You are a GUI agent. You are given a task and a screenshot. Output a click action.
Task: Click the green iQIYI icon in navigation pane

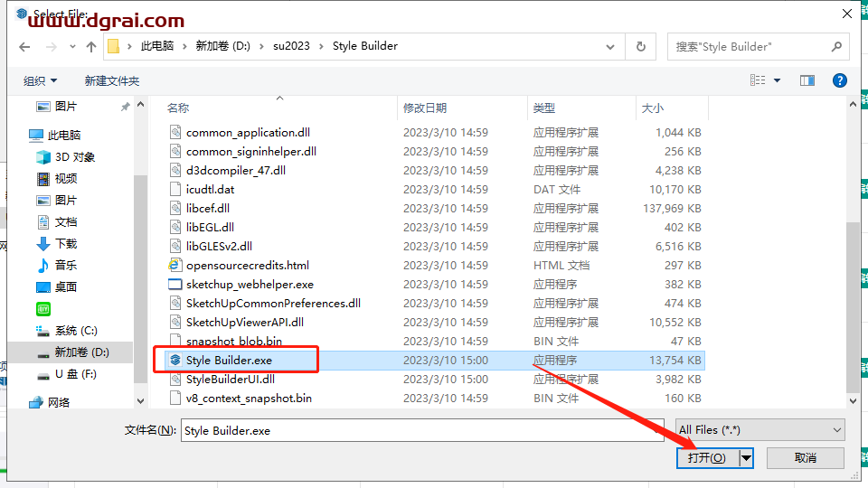(x=43, y=309)
